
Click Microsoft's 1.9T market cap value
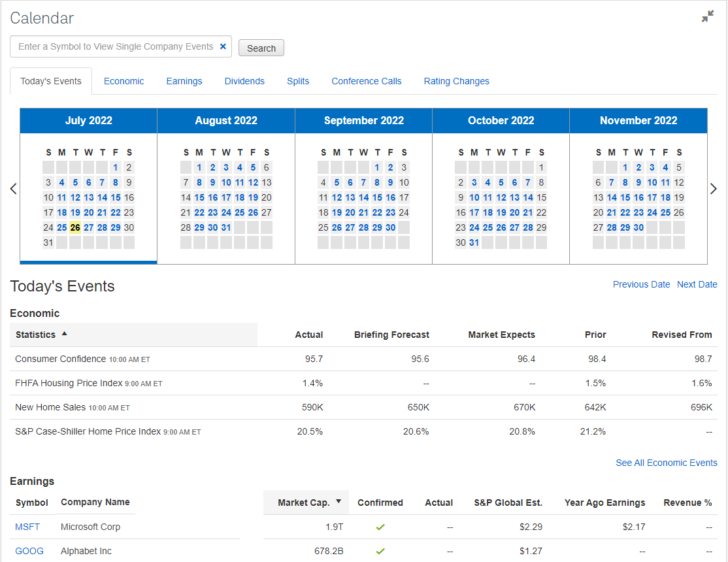[335, 527]
